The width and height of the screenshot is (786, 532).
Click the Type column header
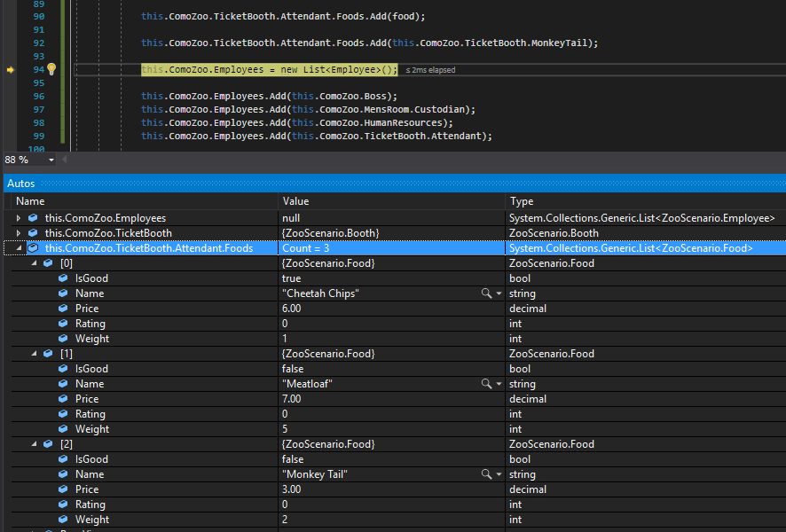(x=522, y=201)
